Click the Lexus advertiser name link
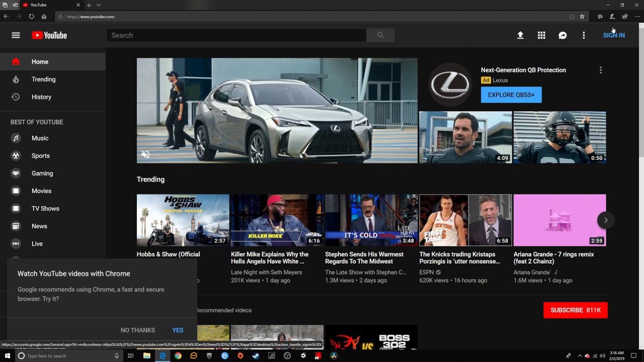The width and height of the screenshot is (644, 362). click(x=500, y=80)
